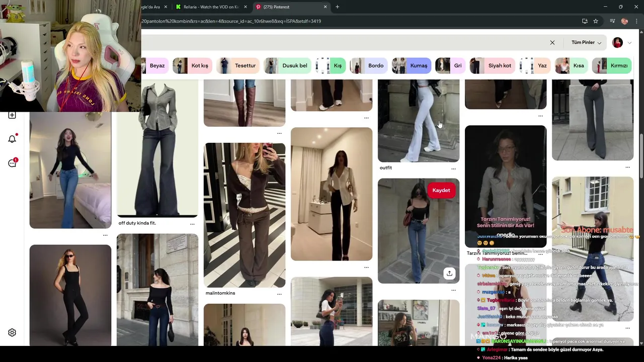Open the malintomkins pin image
The width and height of the screenshot is (644, 362).
(245, 215)
